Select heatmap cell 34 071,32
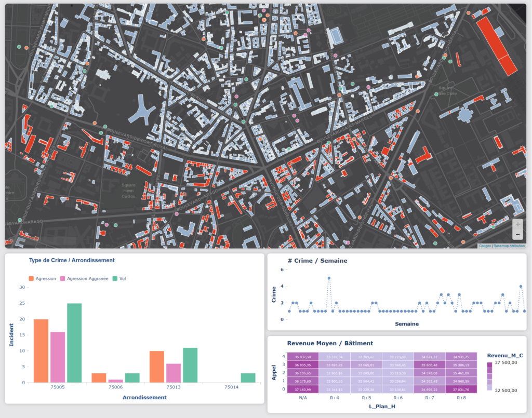The image size is (532, 418). coord(430,357)
